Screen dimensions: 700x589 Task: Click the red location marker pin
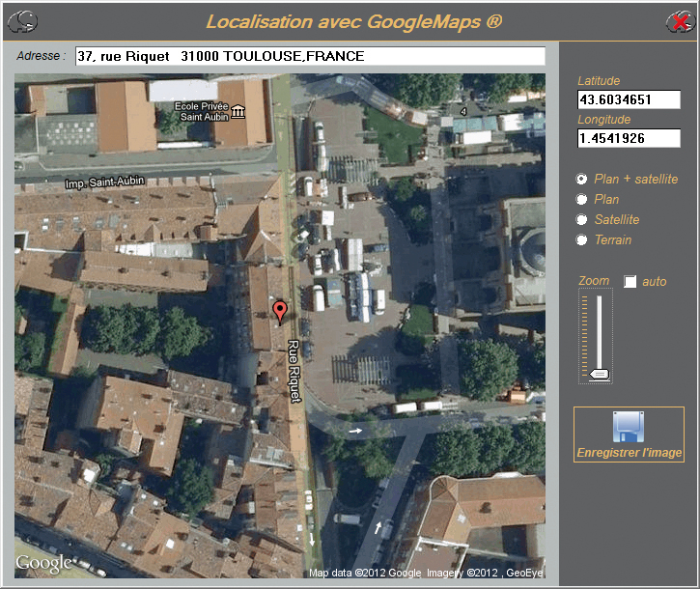click(280, 313)
